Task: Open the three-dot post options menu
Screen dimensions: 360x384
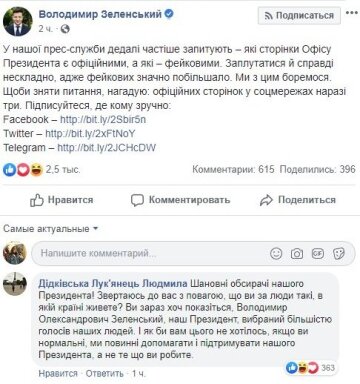Action: [x=352, y=13]
